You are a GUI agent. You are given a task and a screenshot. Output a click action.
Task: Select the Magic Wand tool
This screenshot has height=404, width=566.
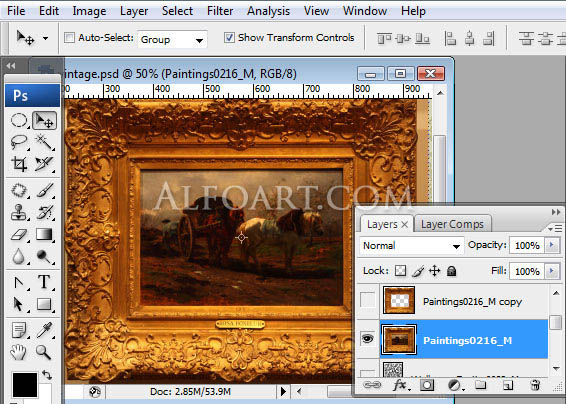[44, 142]
